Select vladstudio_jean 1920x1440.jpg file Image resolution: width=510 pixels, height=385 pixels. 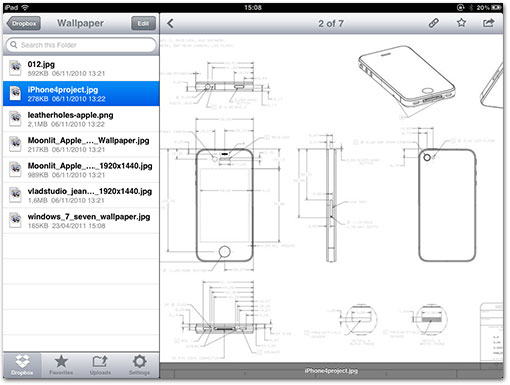(81, 195)
